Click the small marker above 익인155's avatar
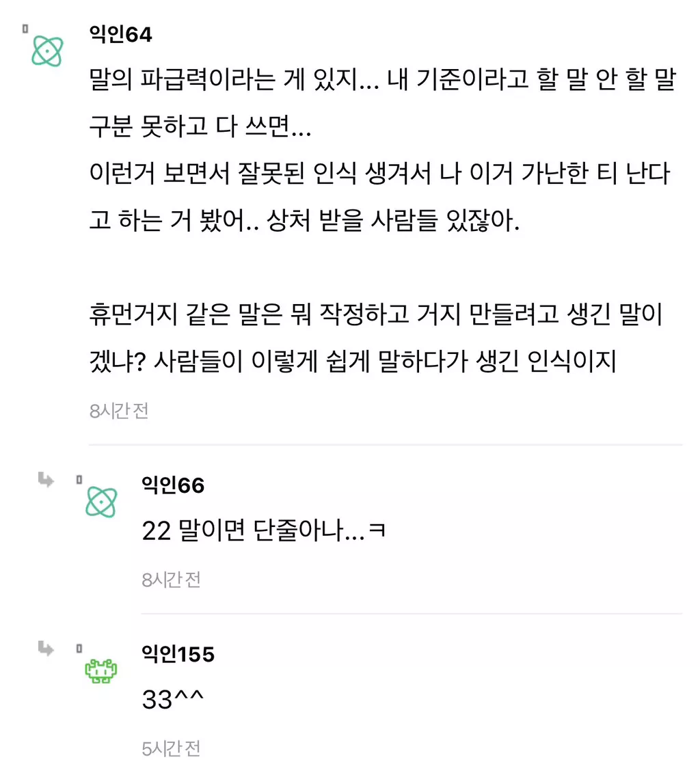The image size is (700, 773). tap(79, 648)
